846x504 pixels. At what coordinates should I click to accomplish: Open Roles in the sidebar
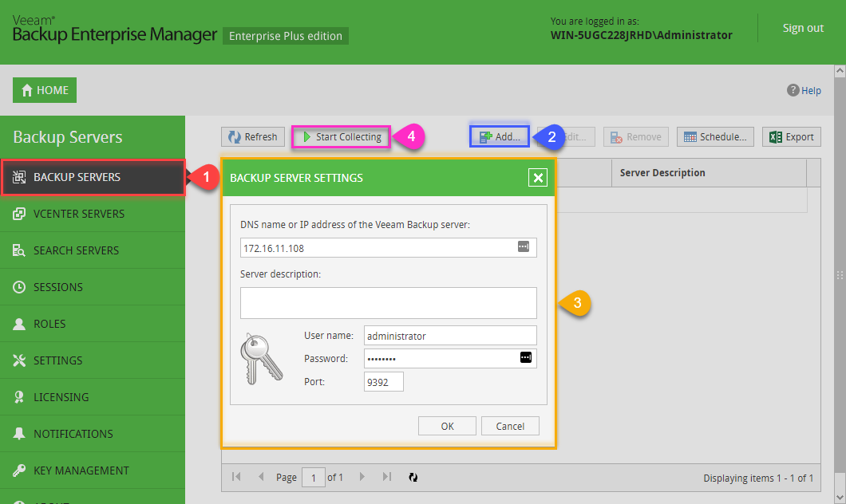49,324
